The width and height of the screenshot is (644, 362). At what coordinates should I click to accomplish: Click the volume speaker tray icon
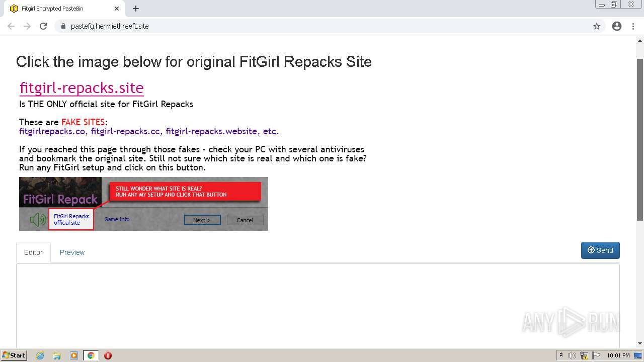[572, 355]
